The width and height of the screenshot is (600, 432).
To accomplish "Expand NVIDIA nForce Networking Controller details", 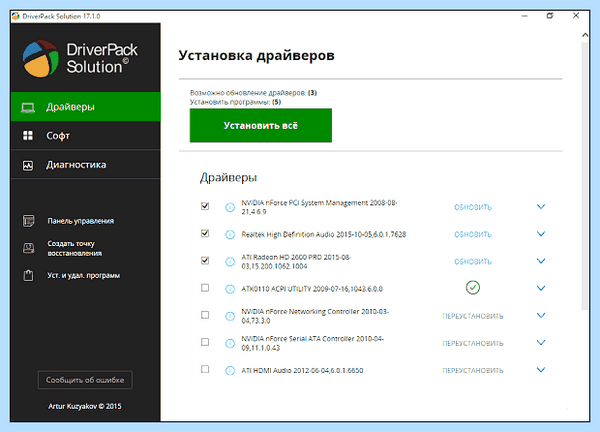I will click(x=541, y=315).
